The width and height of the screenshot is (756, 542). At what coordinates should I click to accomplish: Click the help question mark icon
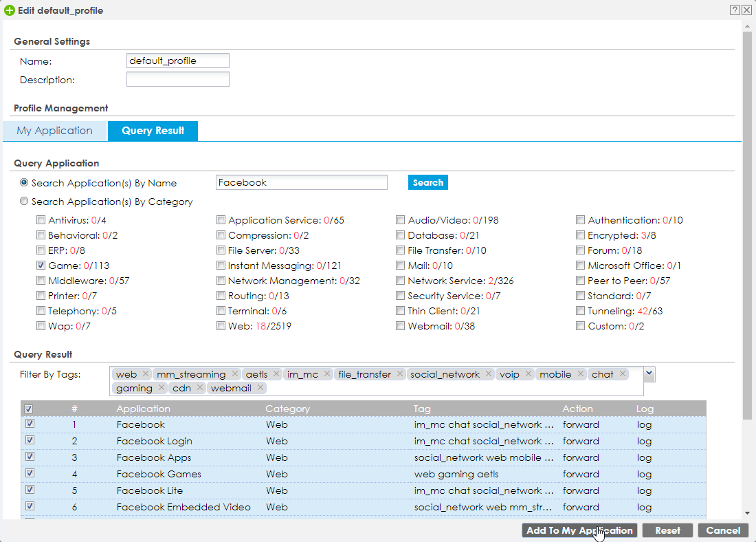pos(735,10)
